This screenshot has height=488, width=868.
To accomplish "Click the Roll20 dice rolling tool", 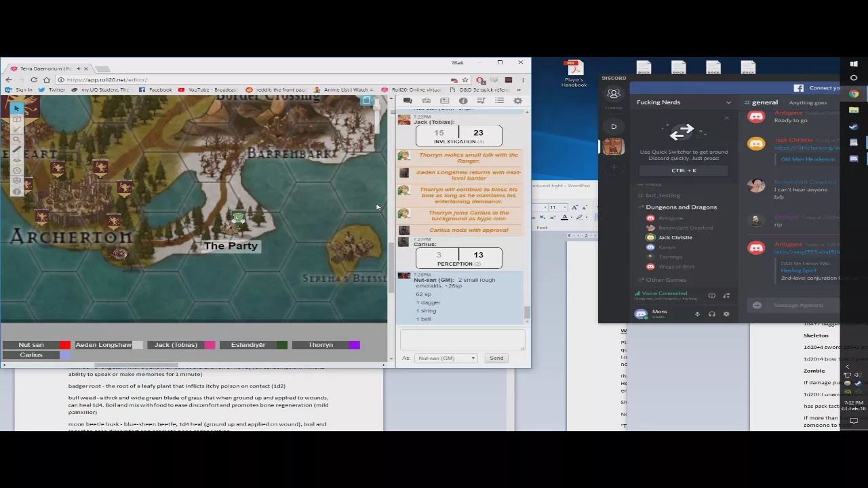I will 17,181.
